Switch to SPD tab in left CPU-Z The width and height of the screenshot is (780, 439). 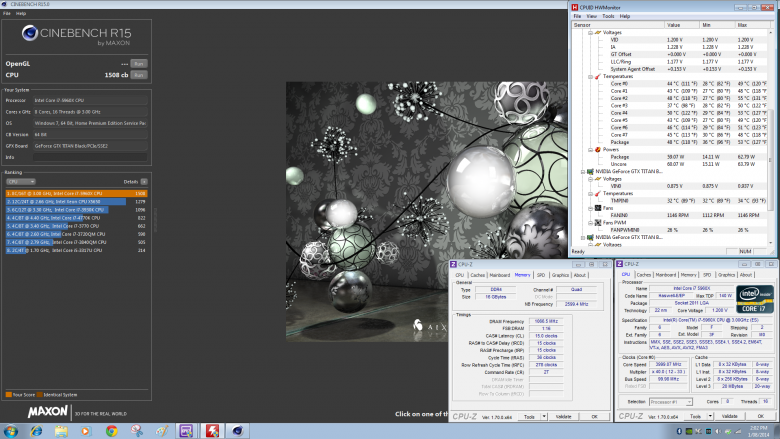point(541,275)
